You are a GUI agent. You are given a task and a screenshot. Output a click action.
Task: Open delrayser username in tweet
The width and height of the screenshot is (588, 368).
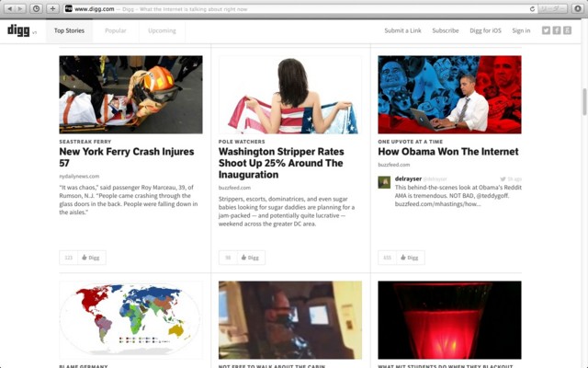click(x=408, y=178)
